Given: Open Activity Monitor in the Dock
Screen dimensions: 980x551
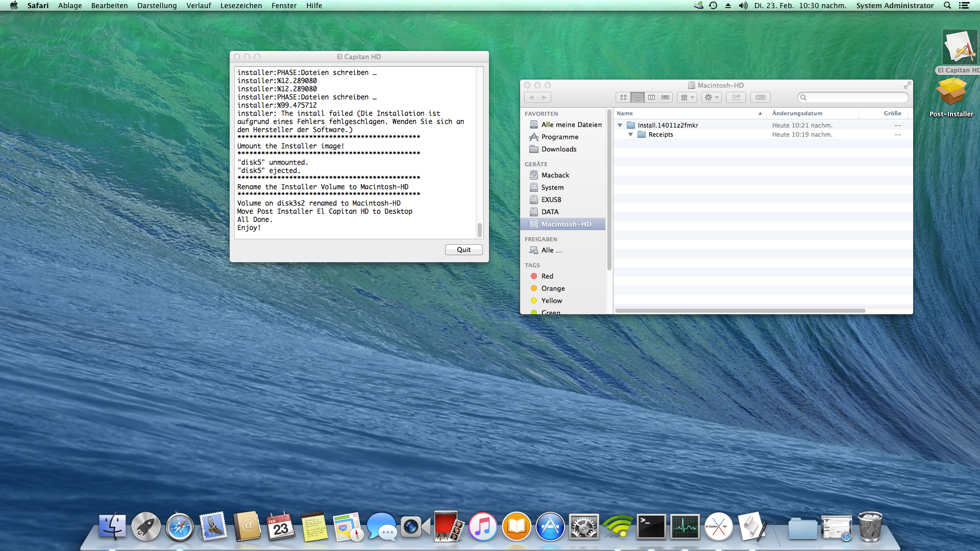Looking at the screenshot, I should (685, 527).
